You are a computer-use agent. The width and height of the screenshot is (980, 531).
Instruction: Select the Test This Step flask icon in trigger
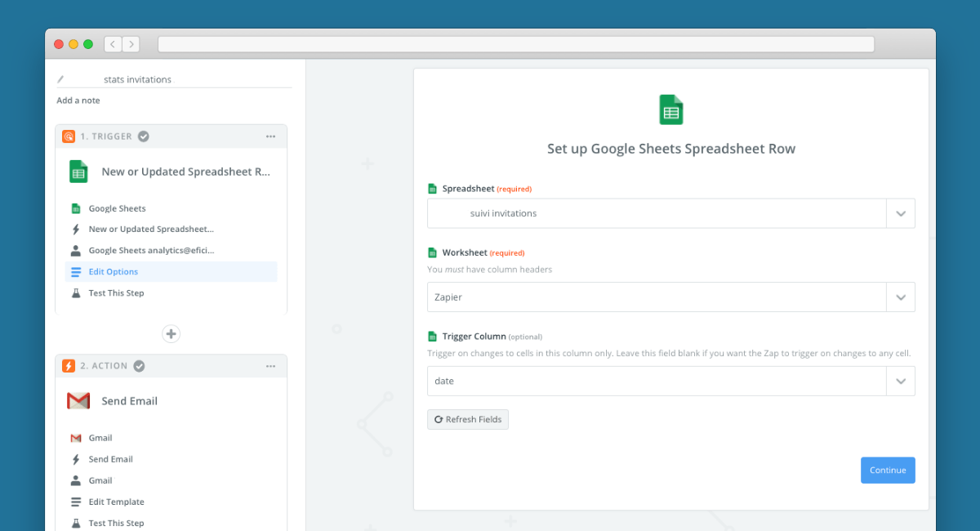76,292
